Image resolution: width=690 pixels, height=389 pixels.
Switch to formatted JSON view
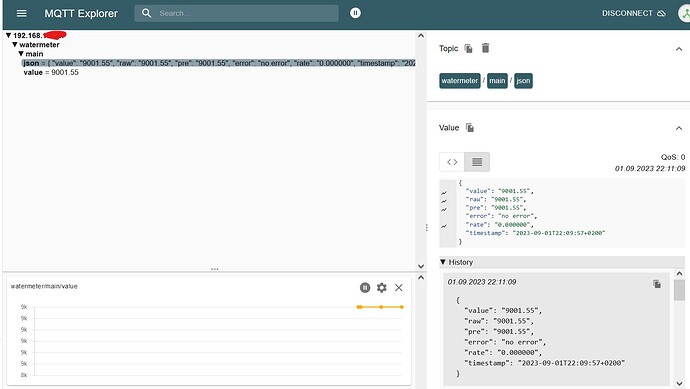pyautogui.click(x=477, y=162)
